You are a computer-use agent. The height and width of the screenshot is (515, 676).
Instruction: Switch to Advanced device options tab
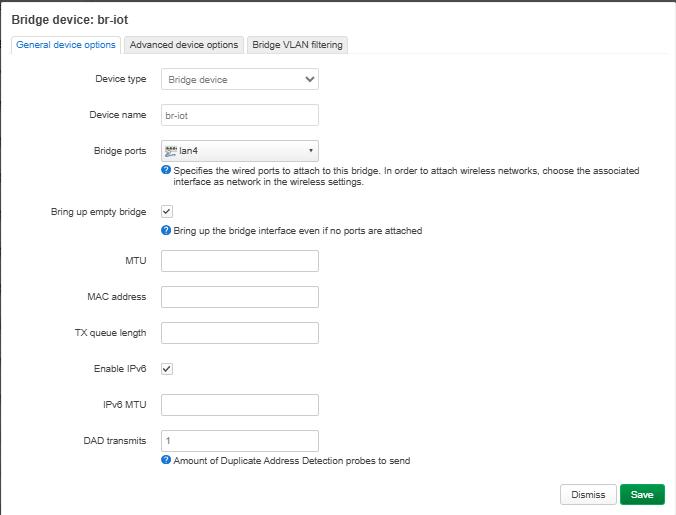(184, 45)
